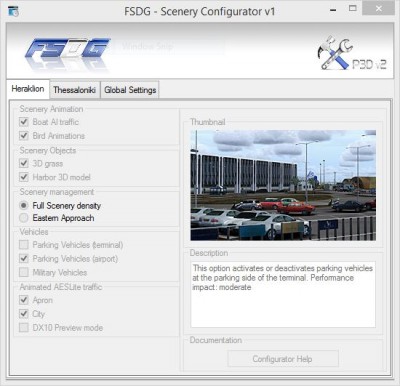Enable Parking Vehicles (terminal) checkbox

pyautogui.click(x=24, y=245)
